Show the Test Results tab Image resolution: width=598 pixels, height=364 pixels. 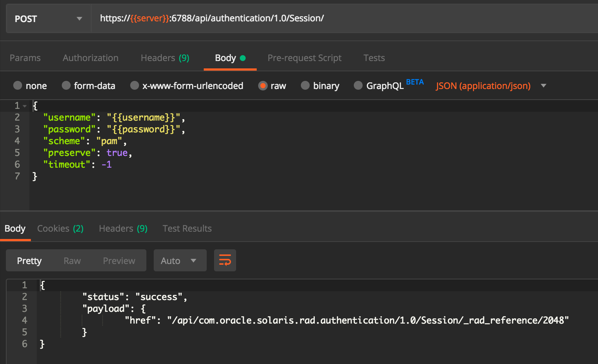coord(187,229)
